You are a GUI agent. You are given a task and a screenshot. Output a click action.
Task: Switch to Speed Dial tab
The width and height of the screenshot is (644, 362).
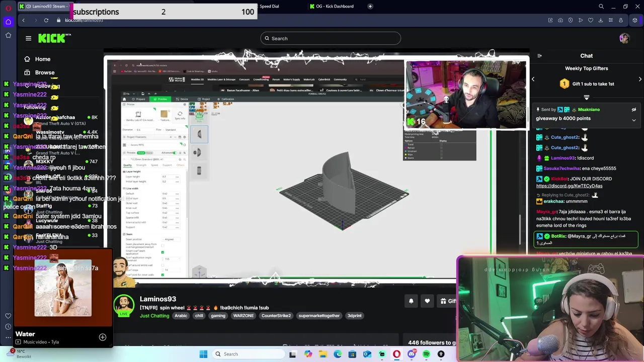coord(270,6)
